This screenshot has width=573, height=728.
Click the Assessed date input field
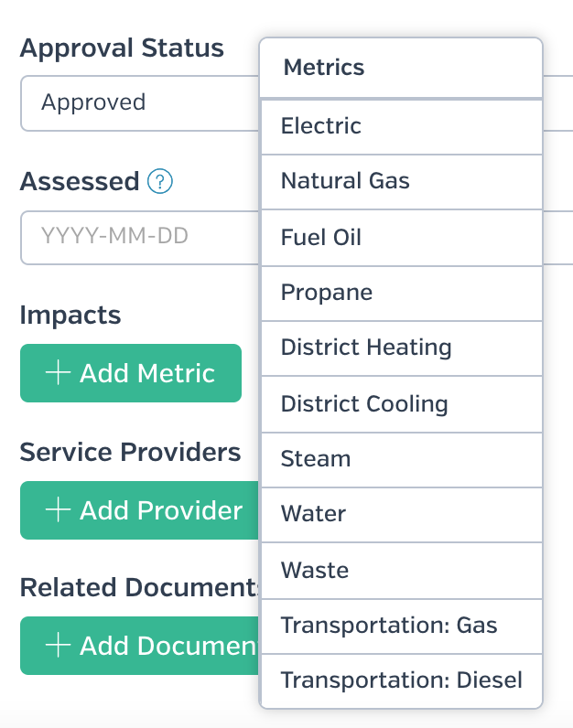tap(140, 238)
